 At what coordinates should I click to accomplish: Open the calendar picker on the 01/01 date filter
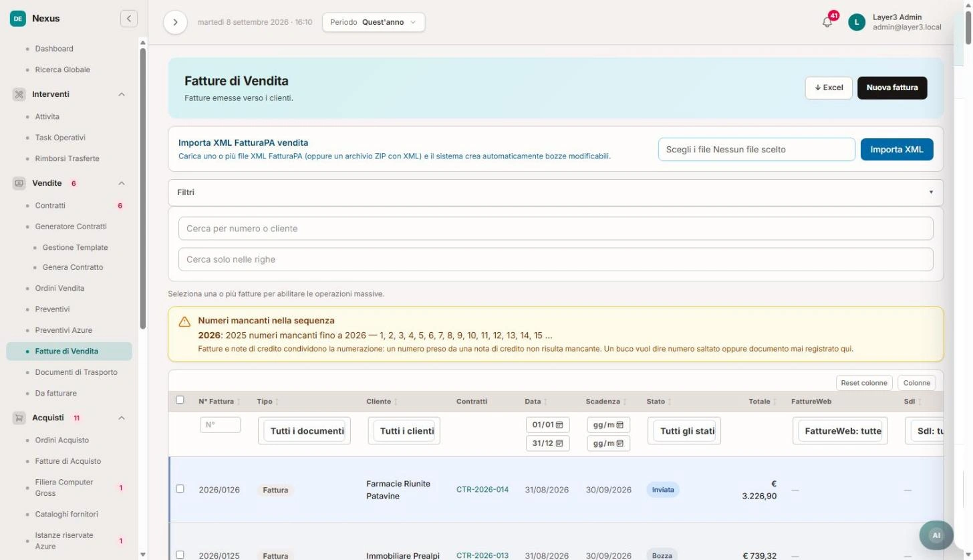[x=559, y=425]
